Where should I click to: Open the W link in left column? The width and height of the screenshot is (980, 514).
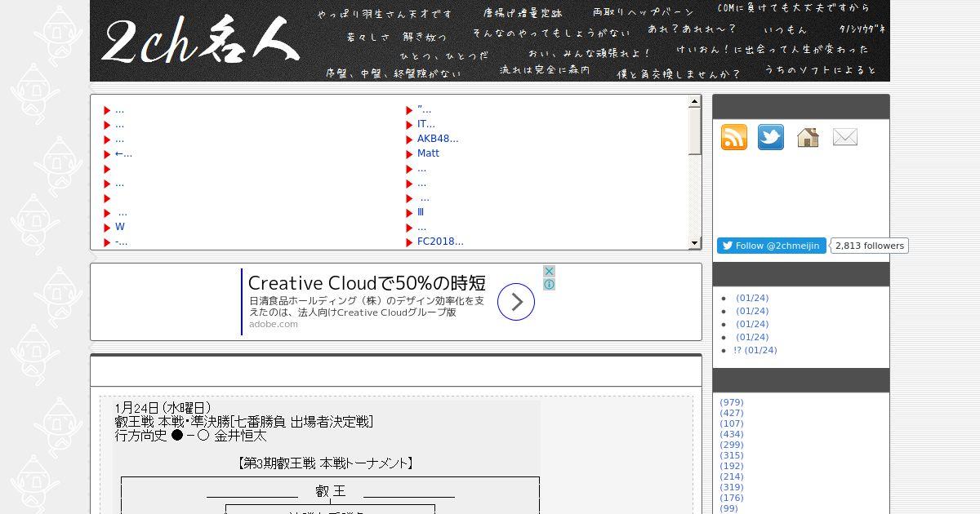point(120,227)
